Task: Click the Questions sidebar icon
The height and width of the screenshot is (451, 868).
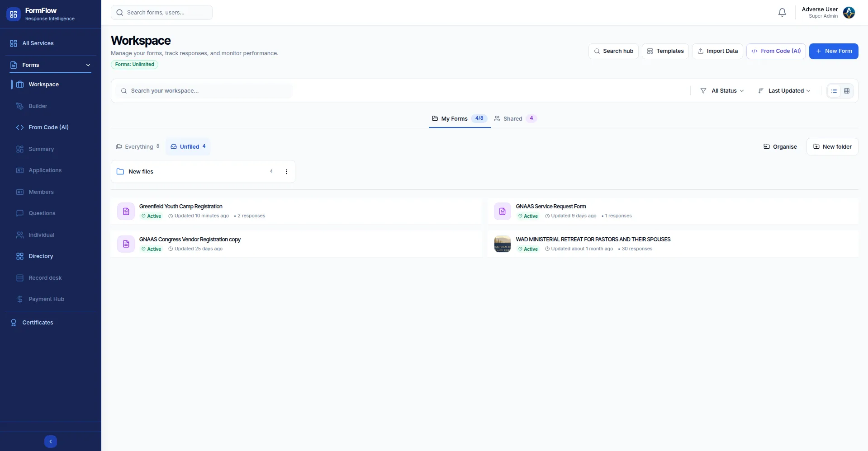Action: point(20,213)
